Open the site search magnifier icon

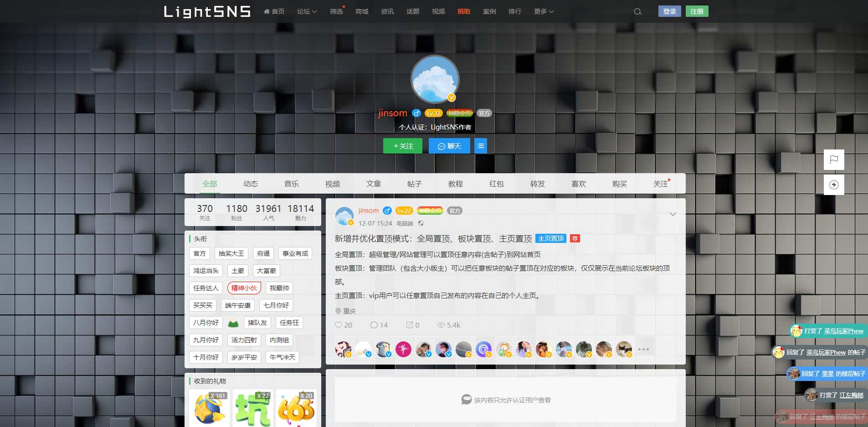637,11
